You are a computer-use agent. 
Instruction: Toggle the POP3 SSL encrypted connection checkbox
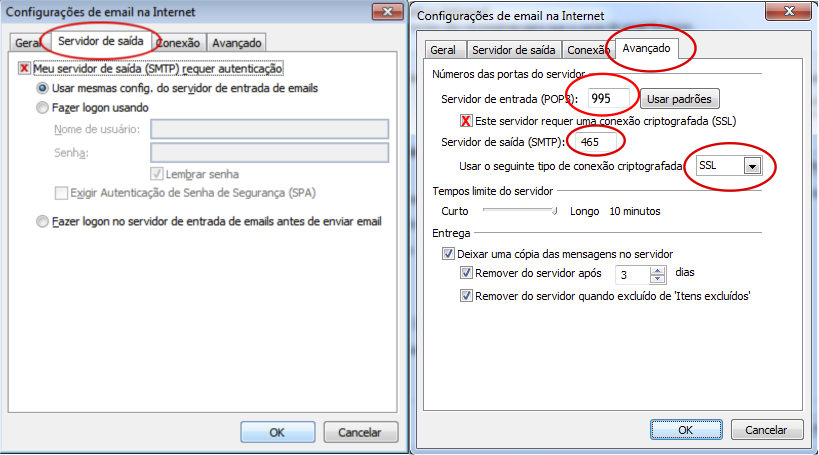(x=466, y=121)
